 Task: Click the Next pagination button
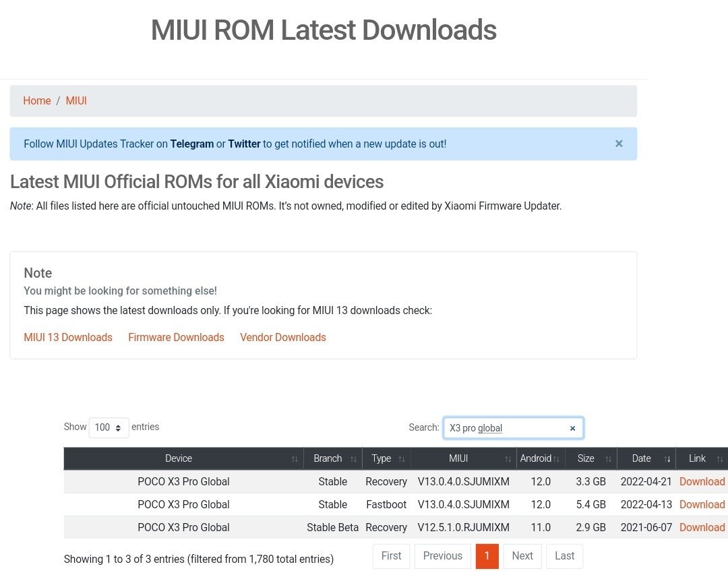point(522,556)
